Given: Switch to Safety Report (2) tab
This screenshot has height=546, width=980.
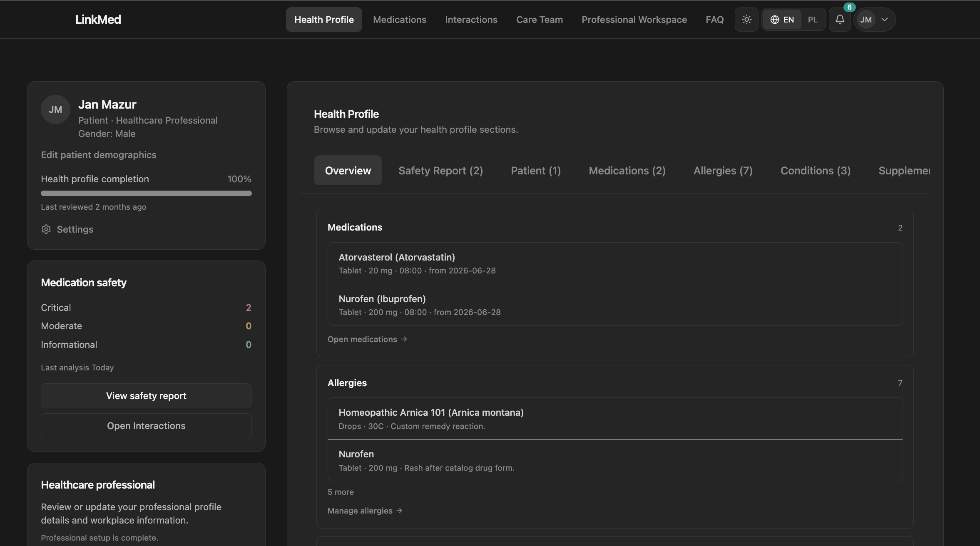Looking at the screenshot, I should pyautogui.click(x=440, y=170).
